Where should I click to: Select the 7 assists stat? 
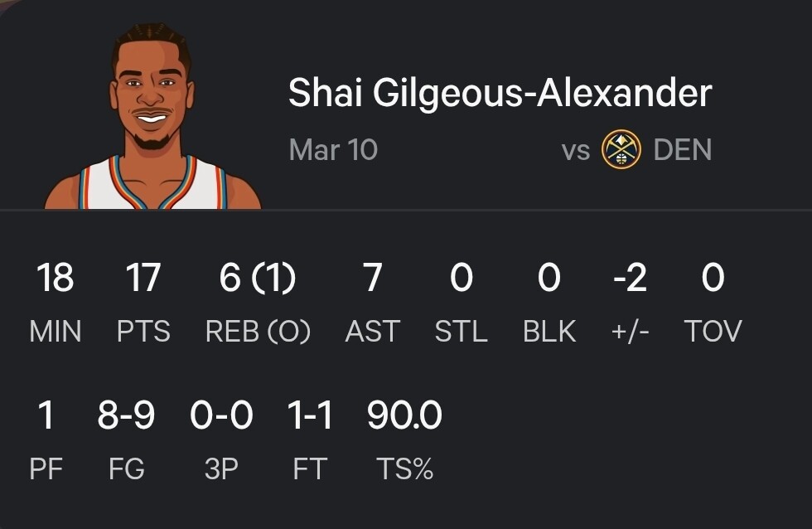pos(372,278)
